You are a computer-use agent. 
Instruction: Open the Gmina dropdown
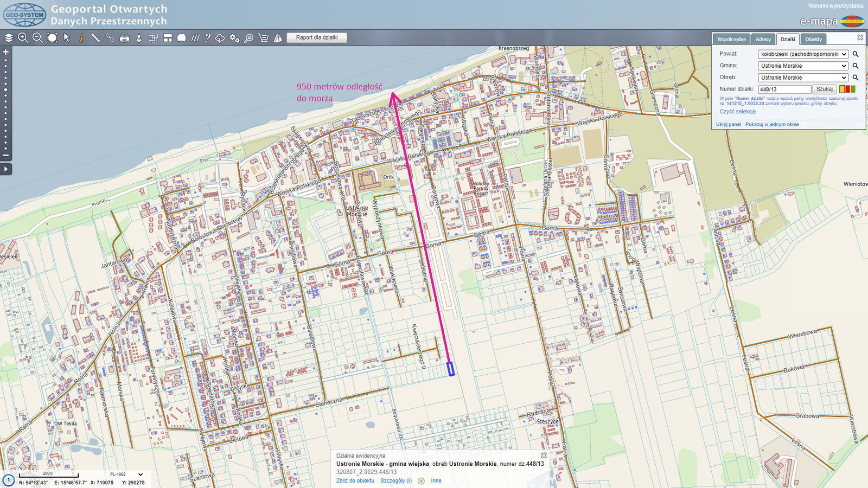pos(802,66)
